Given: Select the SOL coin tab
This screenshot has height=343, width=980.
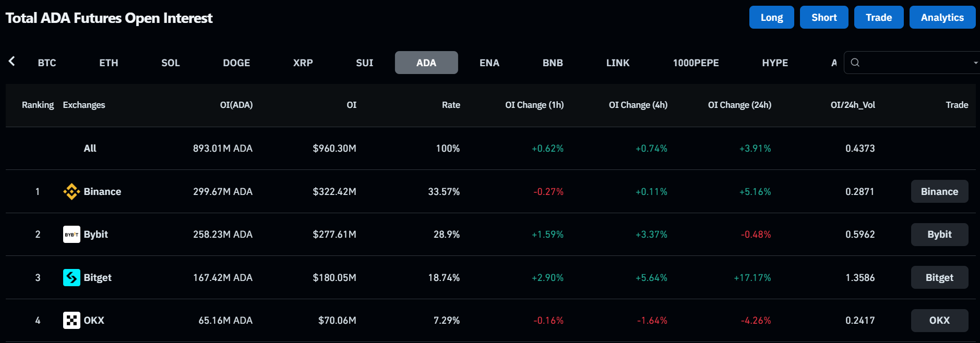Looking at the screenshot, I should (x=171, y=63).
